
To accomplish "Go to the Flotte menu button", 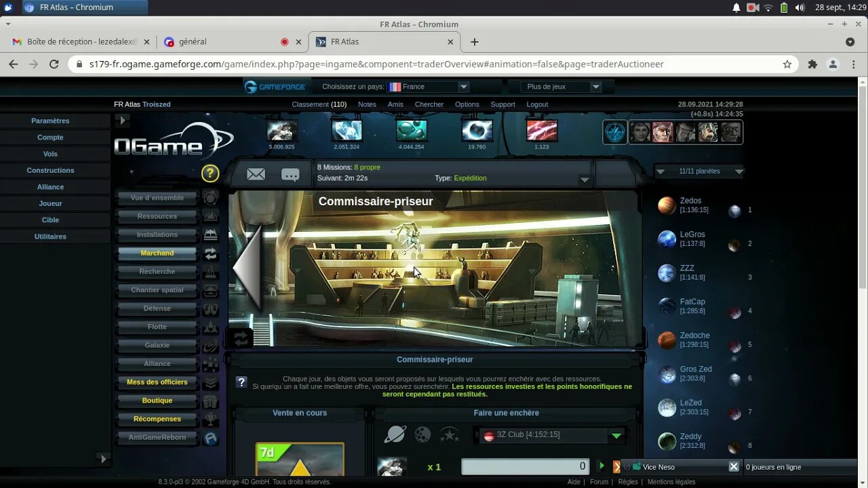I will [x=157, y=327].
